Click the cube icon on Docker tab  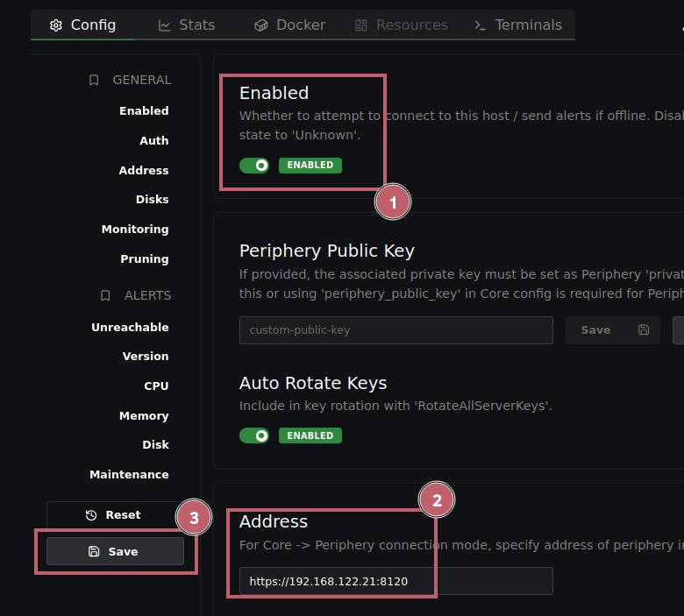[260, 25]
